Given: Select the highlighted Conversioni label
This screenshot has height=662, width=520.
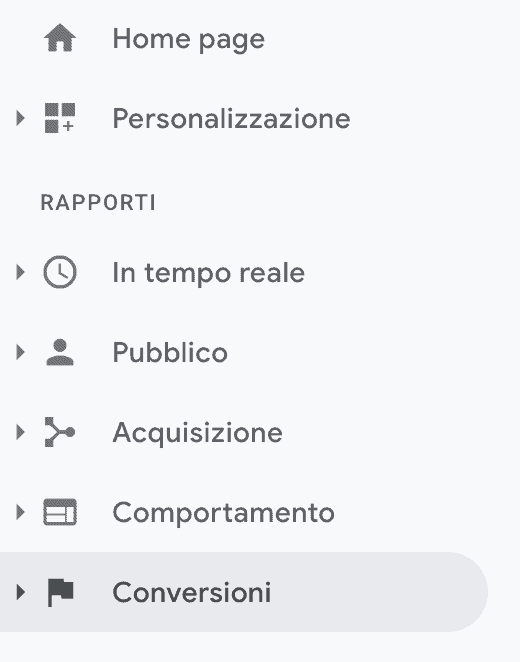Looking at the screenshot, I should coord(192,592).
